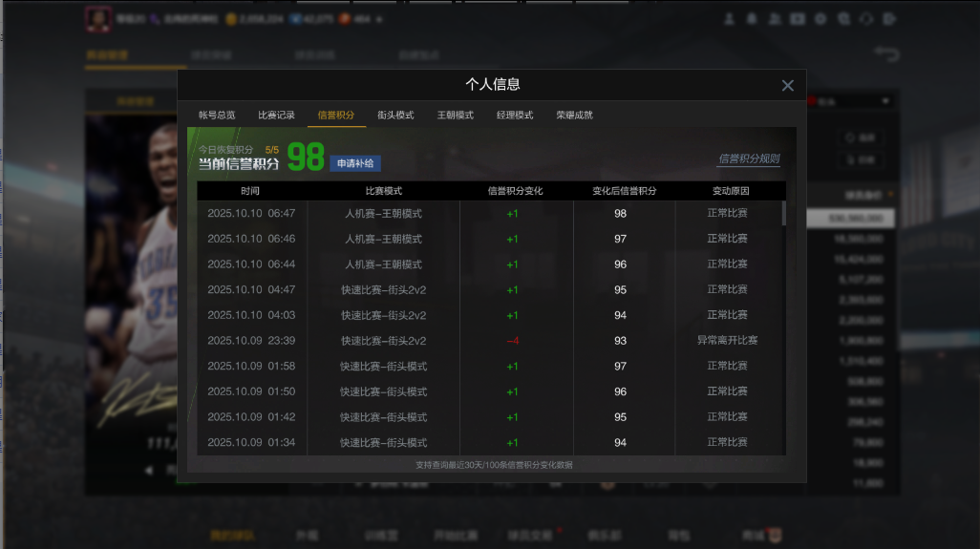This screenshot has height=549, width=980.
Task: Click the table's vertical scrollbar thumb
Action: tap(784, 213)
